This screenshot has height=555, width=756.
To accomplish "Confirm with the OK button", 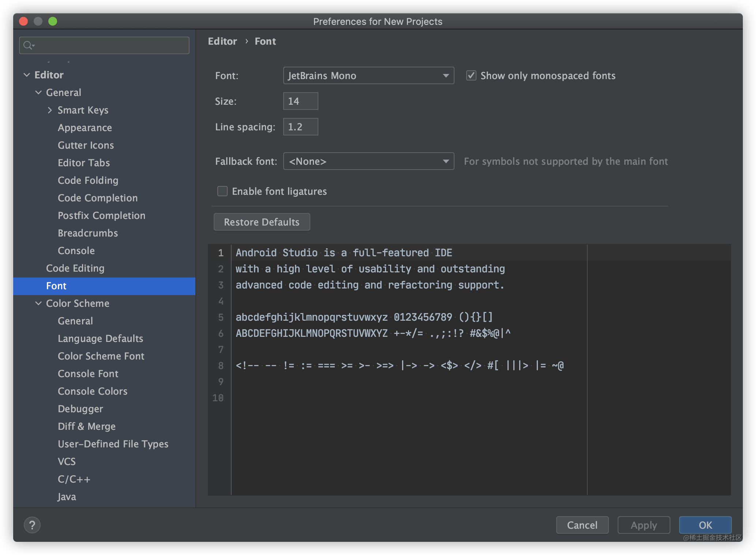I will pyautogui.click(x=705, y=525).
